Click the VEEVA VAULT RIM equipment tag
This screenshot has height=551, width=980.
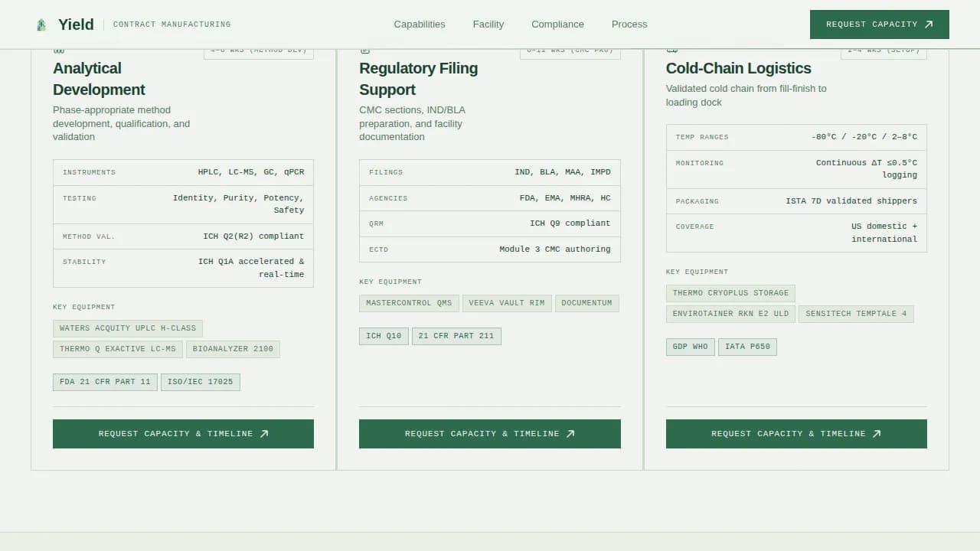coord(507,302)
